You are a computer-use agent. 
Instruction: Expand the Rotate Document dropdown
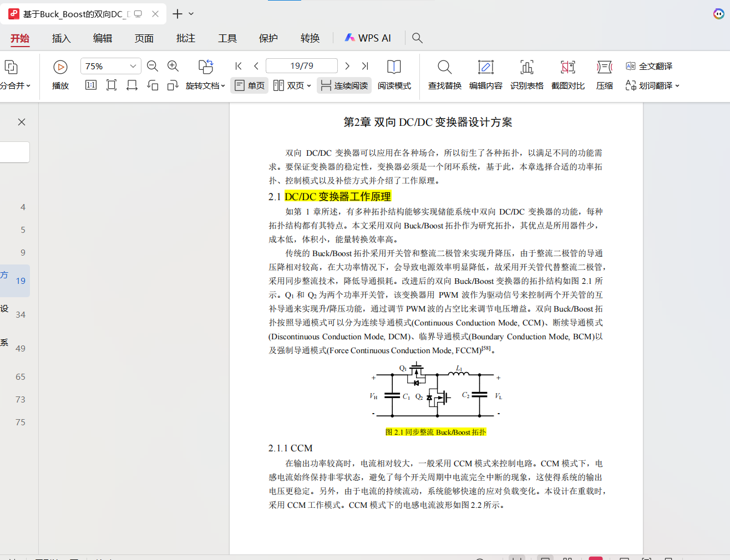(x=222, y=86)
